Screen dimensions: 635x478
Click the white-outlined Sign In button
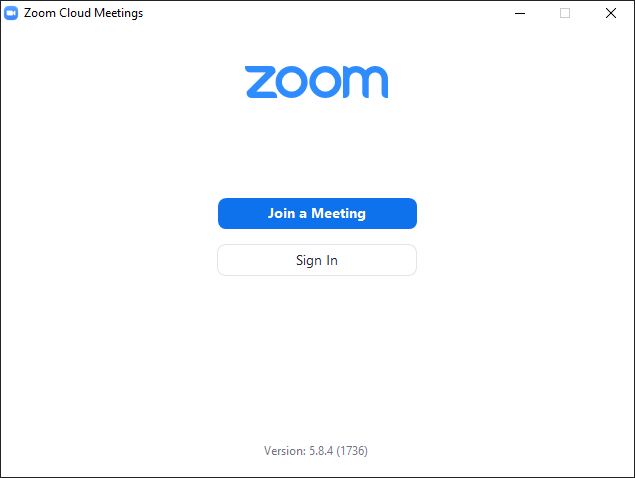tap(317, 260)
